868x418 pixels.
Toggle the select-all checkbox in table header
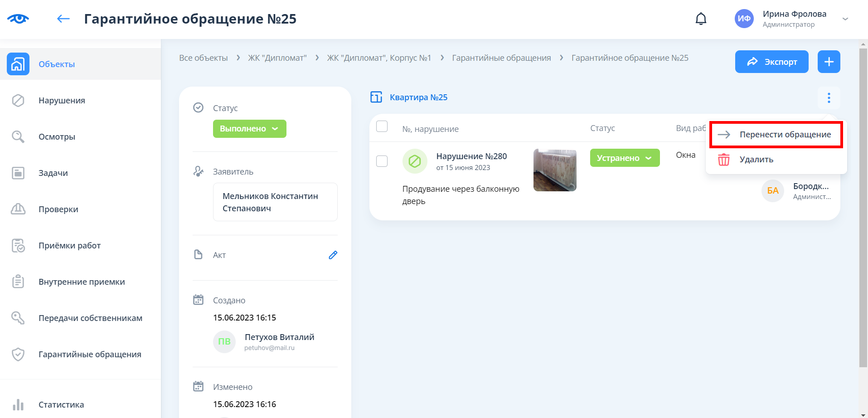click(382, 126)
